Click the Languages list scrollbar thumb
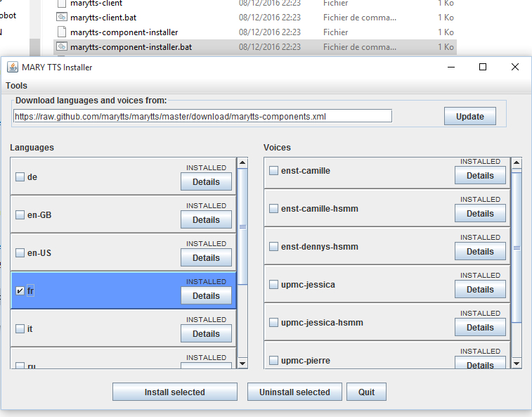532x417 pixels. click(x=242, y=226)
